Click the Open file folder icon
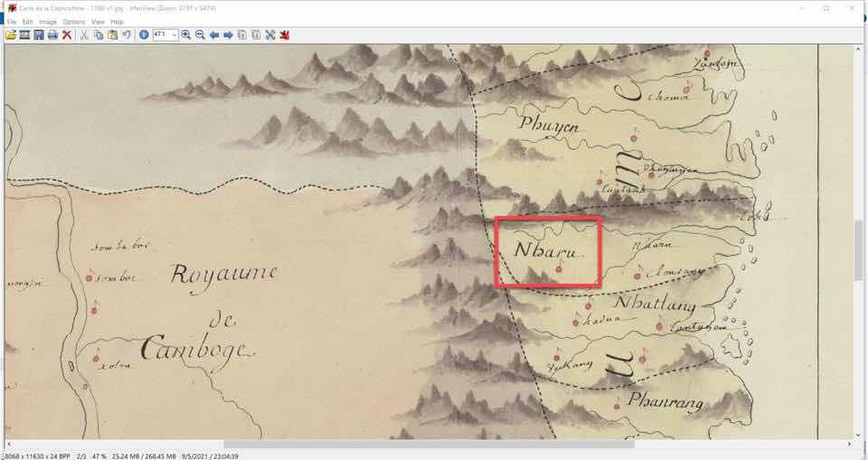The width and height of the screenshot is (868, 460). pos(11,35)
